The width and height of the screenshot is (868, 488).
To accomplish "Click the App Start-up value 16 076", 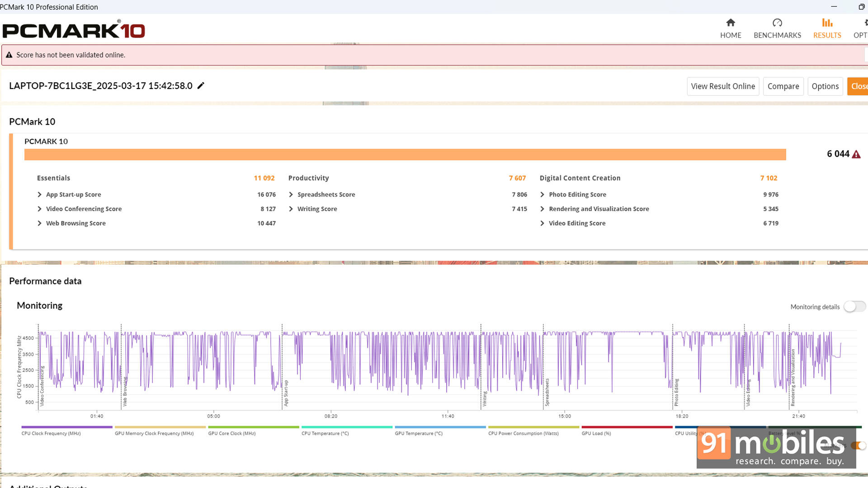I will point(266,194).
